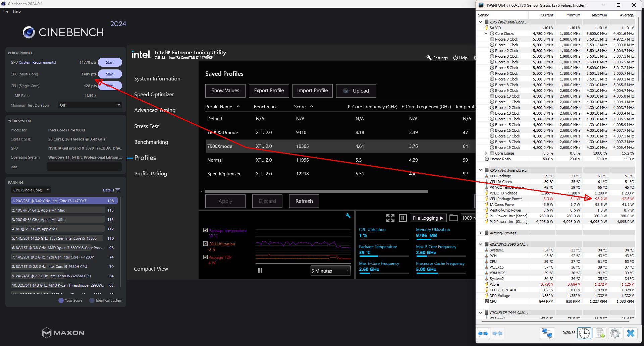Sort profiles by Score column header
The height and width of the screenshot is (346, 644).
pyautogui.click(x=303, y=107)
